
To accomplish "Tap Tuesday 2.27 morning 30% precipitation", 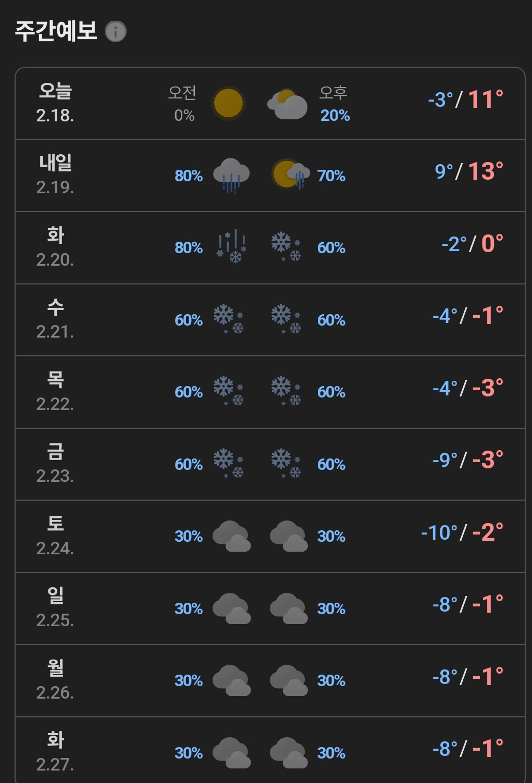I will click(x=189, y=753).
